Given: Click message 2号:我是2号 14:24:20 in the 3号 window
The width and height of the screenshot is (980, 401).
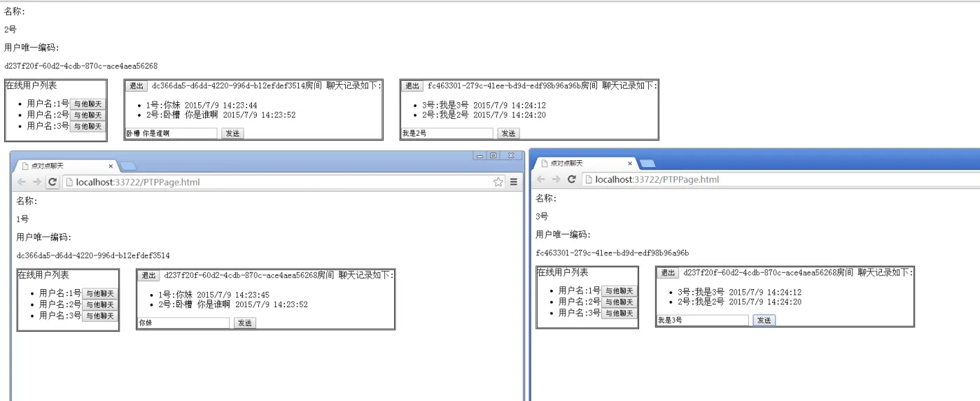Looking at the screenshot, I should (x=739, y=302).
